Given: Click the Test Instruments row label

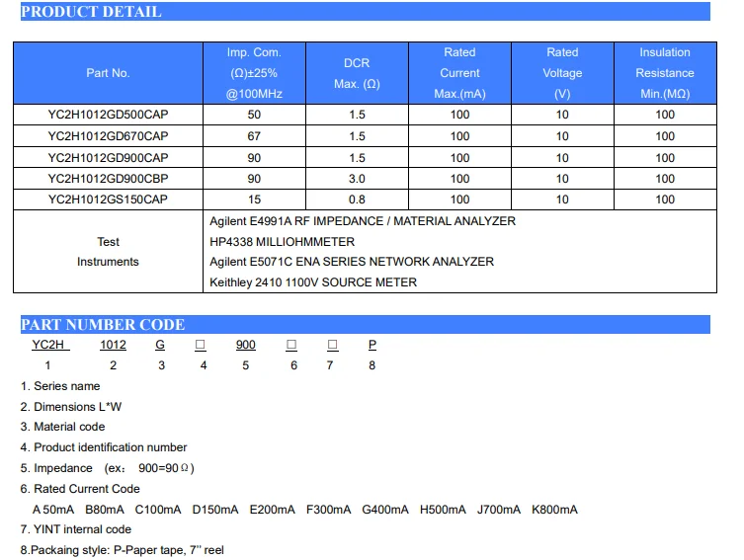Looking at the screenshot, I should tap(108, 252).
